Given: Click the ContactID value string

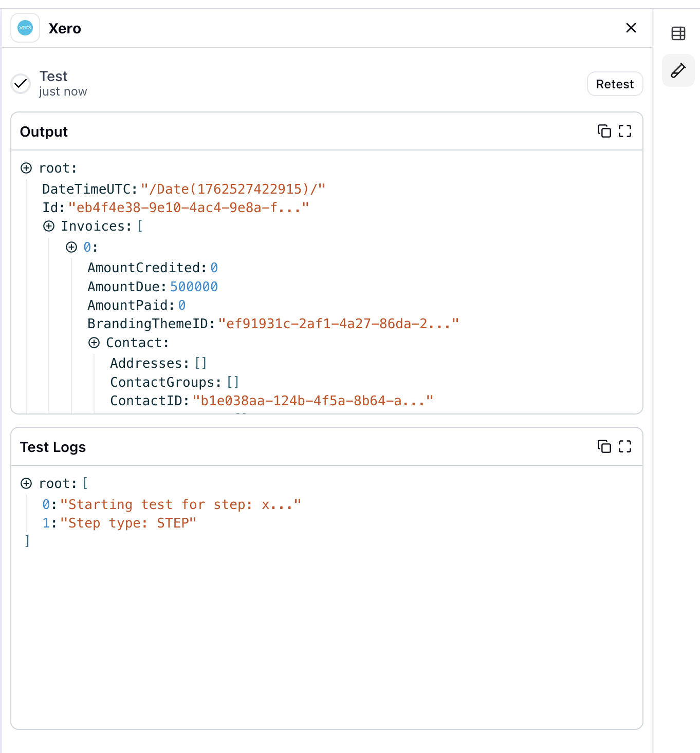Looking at the screenshot, I should click(312, 401).
